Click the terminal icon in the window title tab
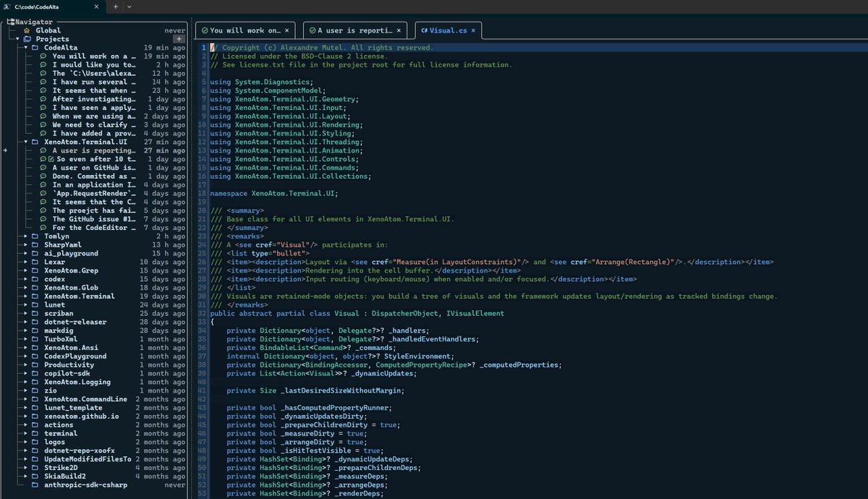 pos(7,6)
